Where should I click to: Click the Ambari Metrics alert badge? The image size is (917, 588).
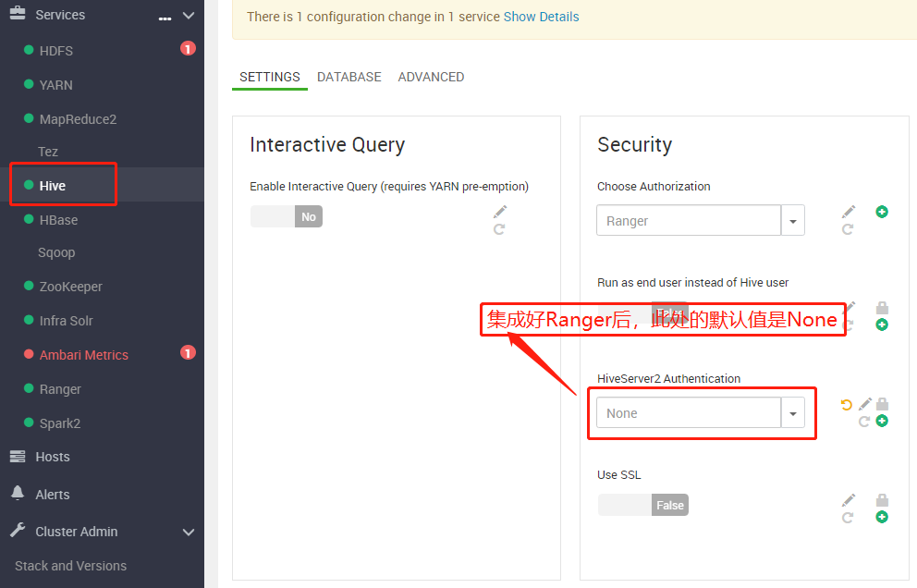point(188,353)
